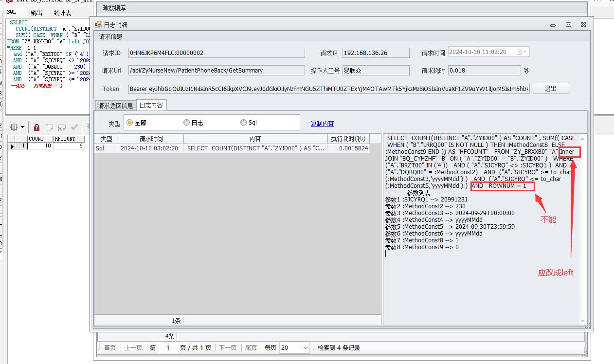Open the SQL tab in the background editor
This screenshot has width=614, height=364.
tap(11, 12)
